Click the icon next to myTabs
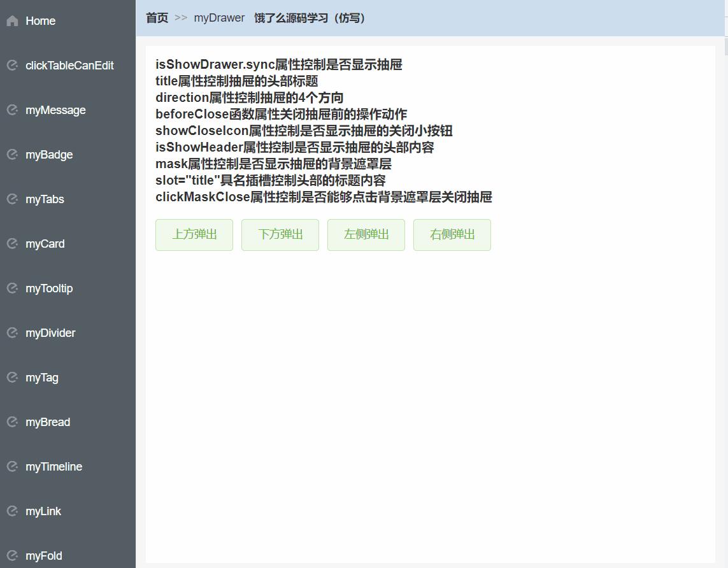Screen dimensions: 728x568 pyautogui.click(x=13, y=199)
